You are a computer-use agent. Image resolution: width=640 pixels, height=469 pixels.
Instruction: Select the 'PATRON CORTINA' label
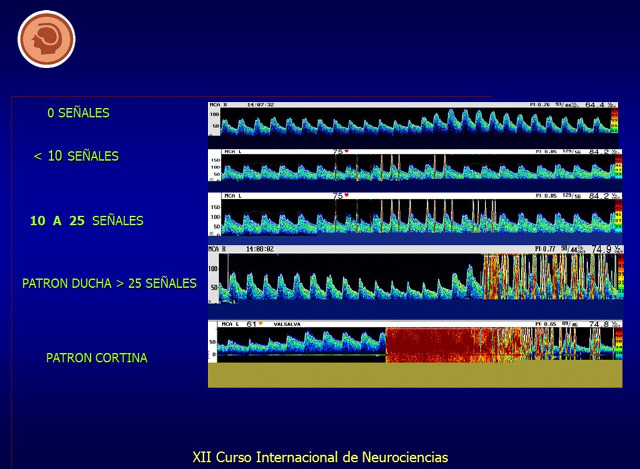(x=96, y=358)
